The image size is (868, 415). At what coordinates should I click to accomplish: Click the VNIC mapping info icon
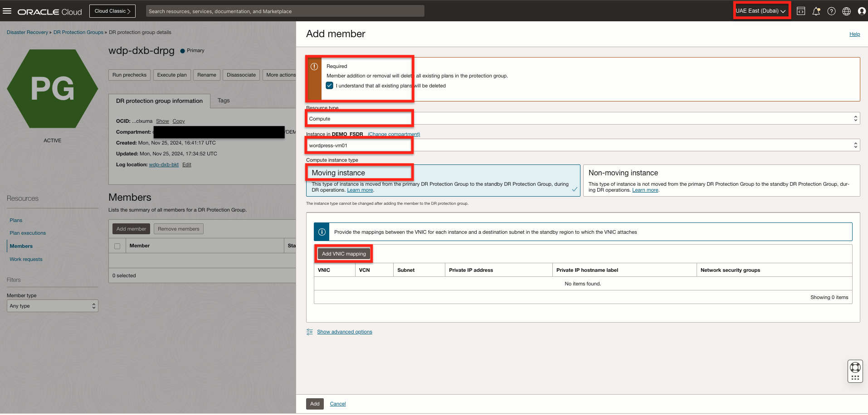(322, 232)
